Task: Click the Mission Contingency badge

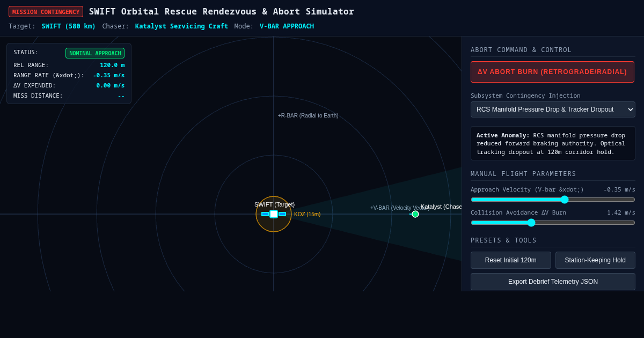Action: coord(46,12)
